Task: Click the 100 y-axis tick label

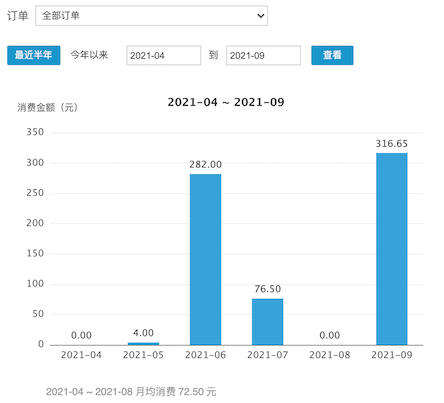Action: pyautogui.click(x=35, y=284)
